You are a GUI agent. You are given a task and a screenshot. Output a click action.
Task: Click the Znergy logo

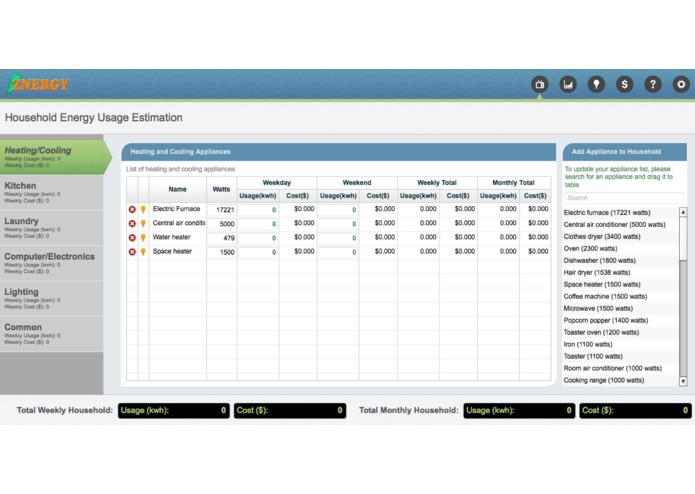coord(38,84)
